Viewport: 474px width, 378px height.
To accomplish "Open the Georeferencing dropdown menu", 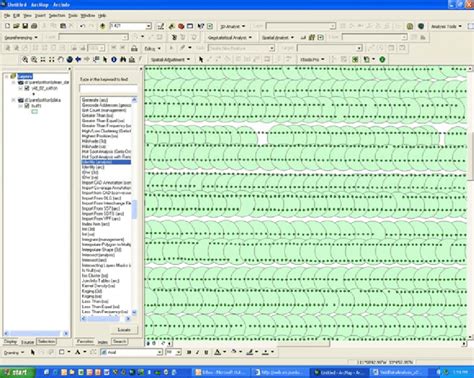I will click(x=21, y=37).
